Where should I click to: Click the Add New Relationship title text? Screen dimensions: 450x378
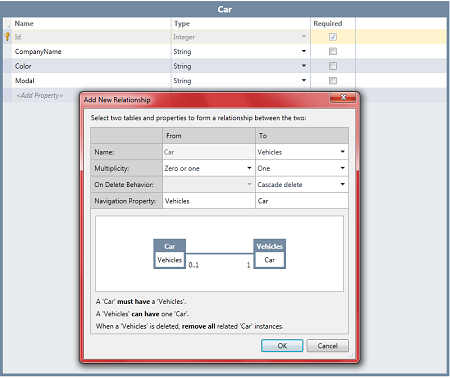(x=117, y=100)
